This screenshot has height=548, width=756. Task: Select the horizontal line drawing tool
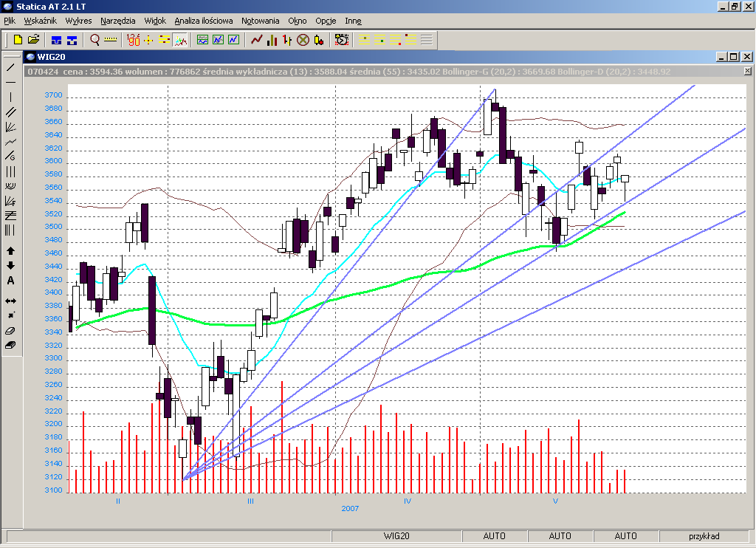click(10, 82)
